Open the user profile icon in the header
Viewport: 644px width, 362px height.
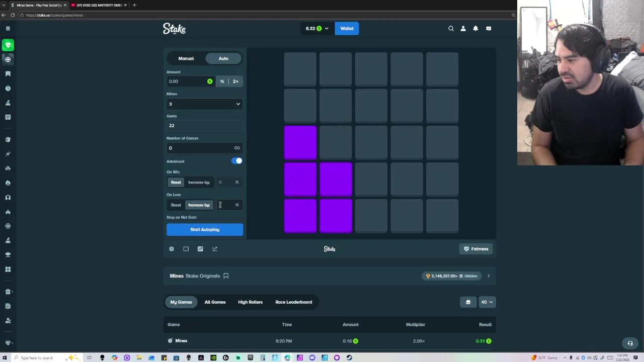[x=463, y=29]
